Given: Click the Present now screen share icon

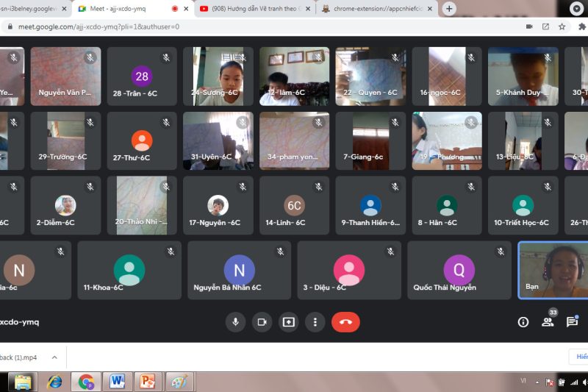Looking at the screenshot, I should [x=289, y=321].
